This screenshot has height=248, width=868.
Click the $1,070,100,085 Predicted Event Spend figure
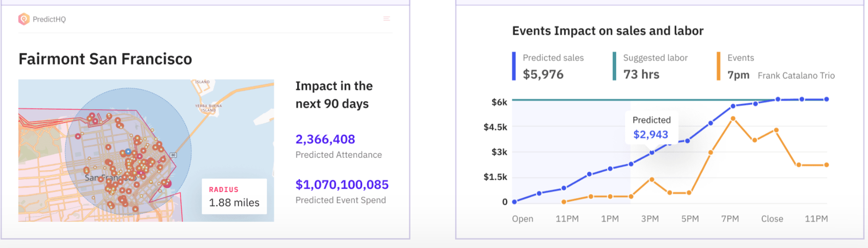pos(342,185)
